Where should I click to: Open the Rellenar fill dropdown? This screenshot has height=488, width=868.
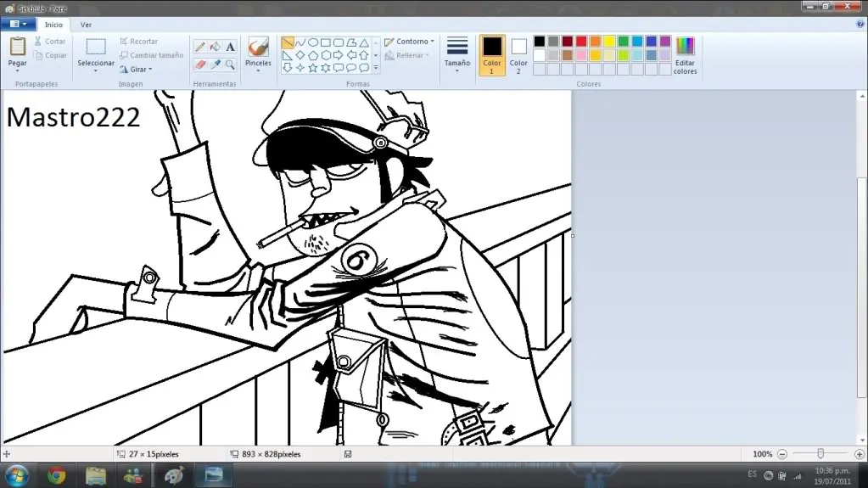(x=407, y=55)
